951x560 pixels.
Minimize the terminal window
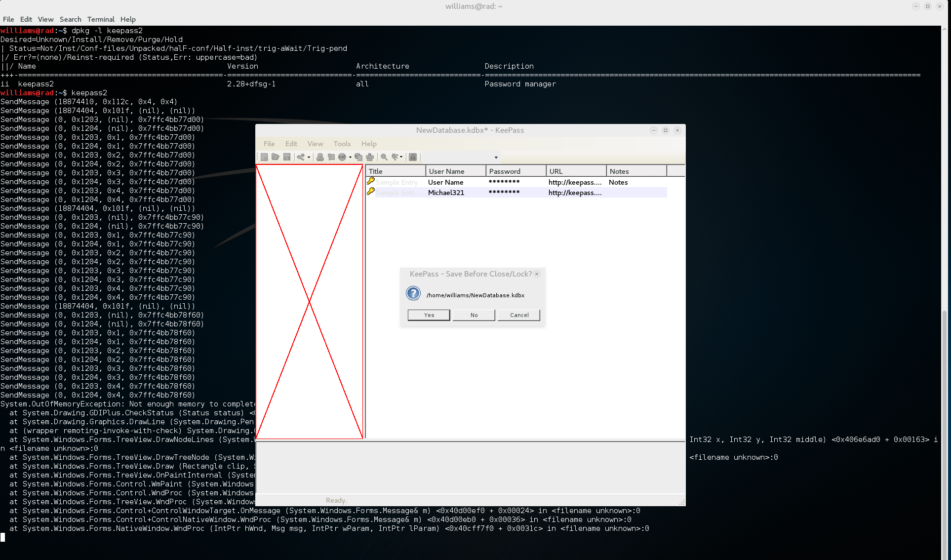point(915,6)
